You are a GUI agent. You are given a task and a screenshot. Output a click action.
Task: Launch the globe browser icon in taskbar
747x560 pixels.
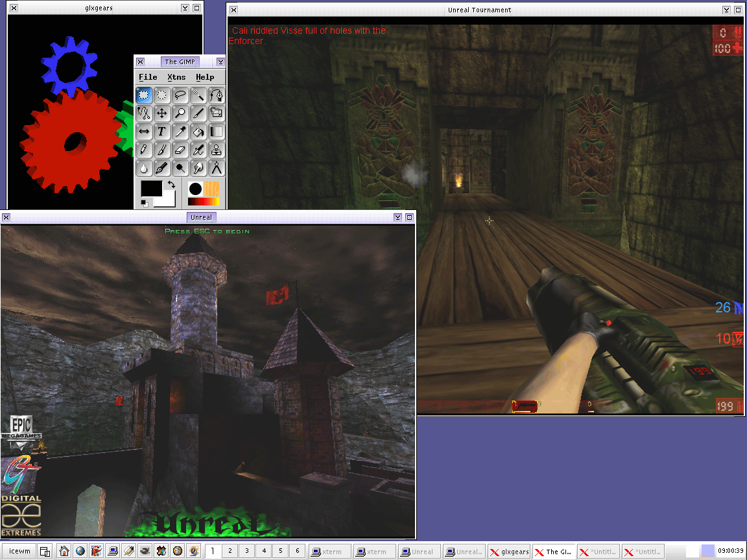point(80,551)
